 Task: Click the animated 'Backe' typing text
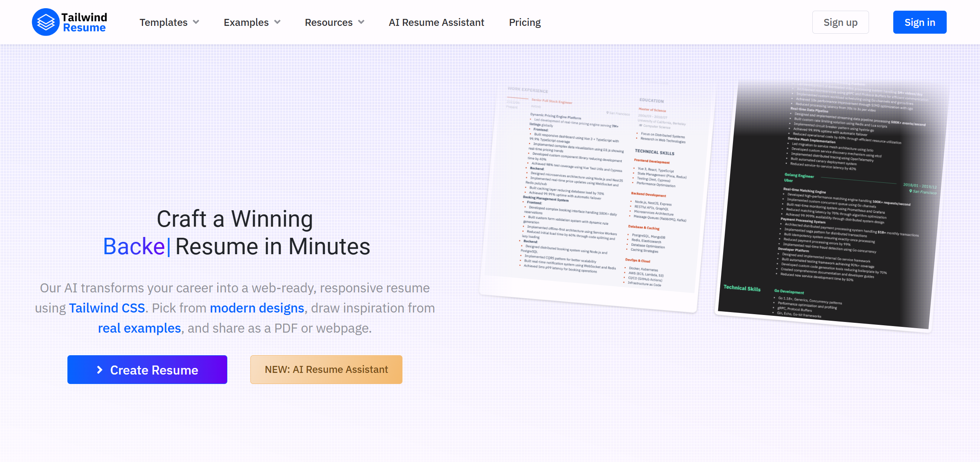(134, 246)
